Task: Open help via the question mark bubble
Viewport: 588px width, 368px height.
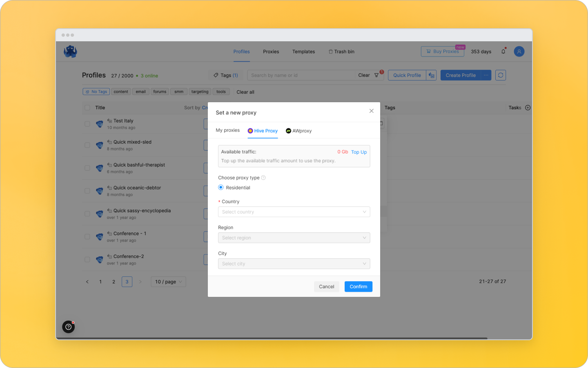Action: 68,327
